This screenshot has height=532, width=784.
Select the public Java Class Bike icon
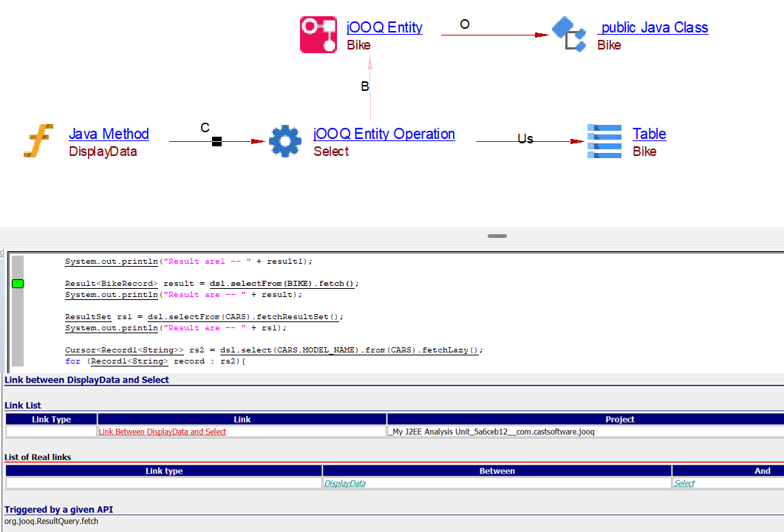tap(569, 35)
